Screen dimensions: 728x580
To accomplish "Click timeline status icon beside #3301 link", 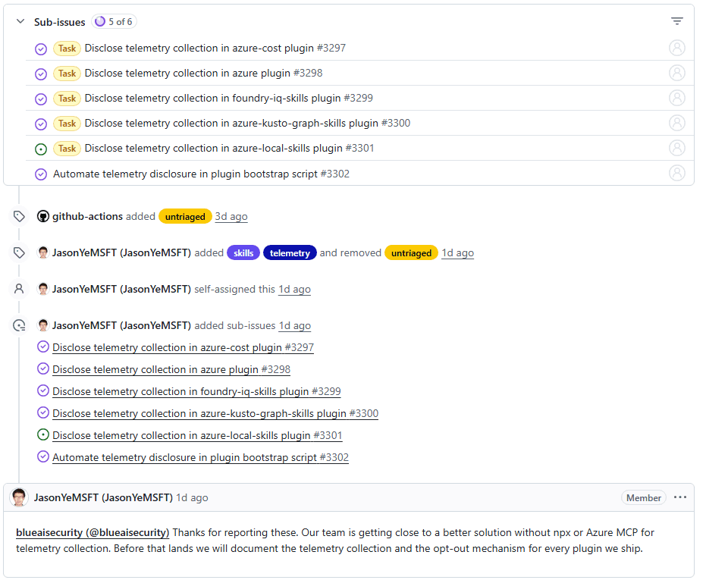I will pyautogui.click(x=42, y=434).
